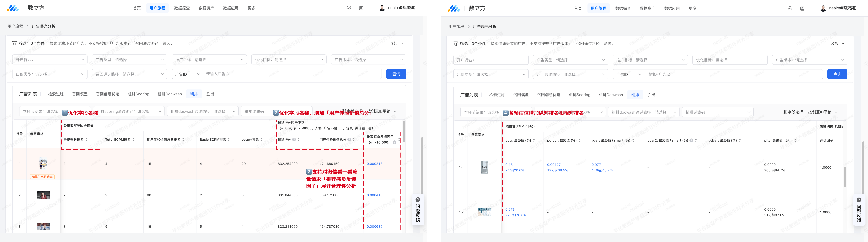Click help icon next to 最终得分 header
868x242 pixels.
point(294,140)
